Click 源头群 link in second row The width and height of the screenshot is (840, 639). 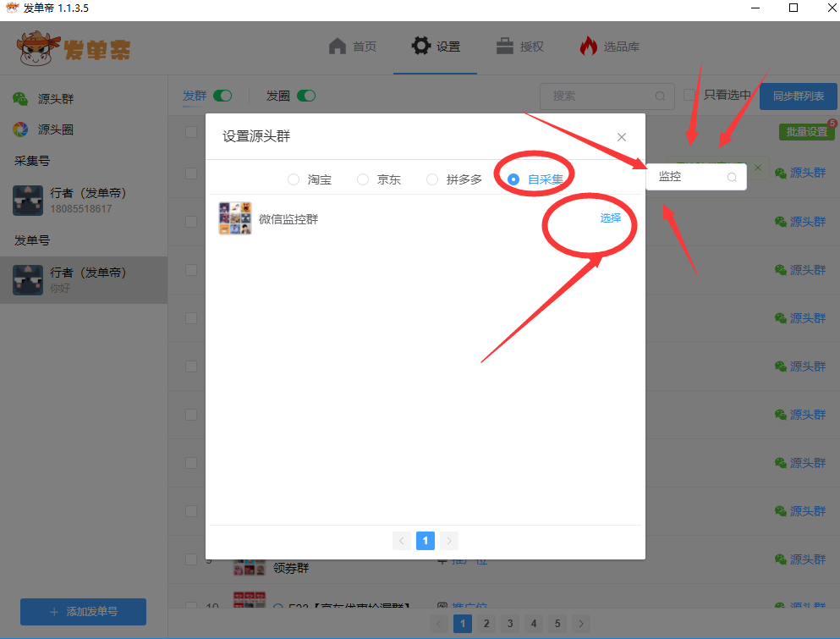[x=808, y=222]
